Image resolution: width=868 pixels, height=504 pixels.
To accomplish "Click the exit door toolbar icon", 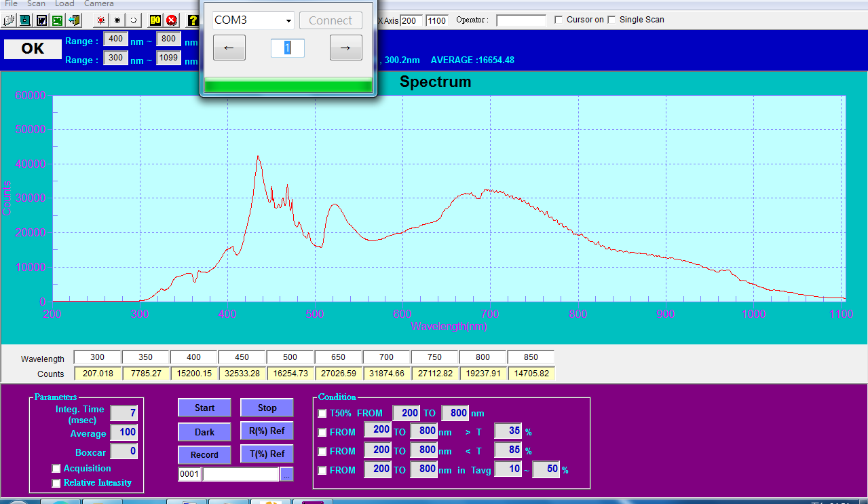I will (74, 20).
